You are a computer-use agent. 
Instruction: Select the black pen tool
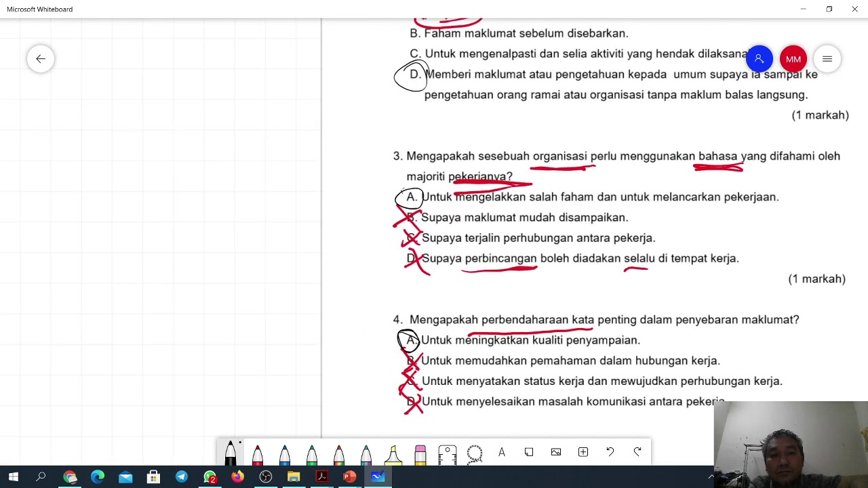231,453
